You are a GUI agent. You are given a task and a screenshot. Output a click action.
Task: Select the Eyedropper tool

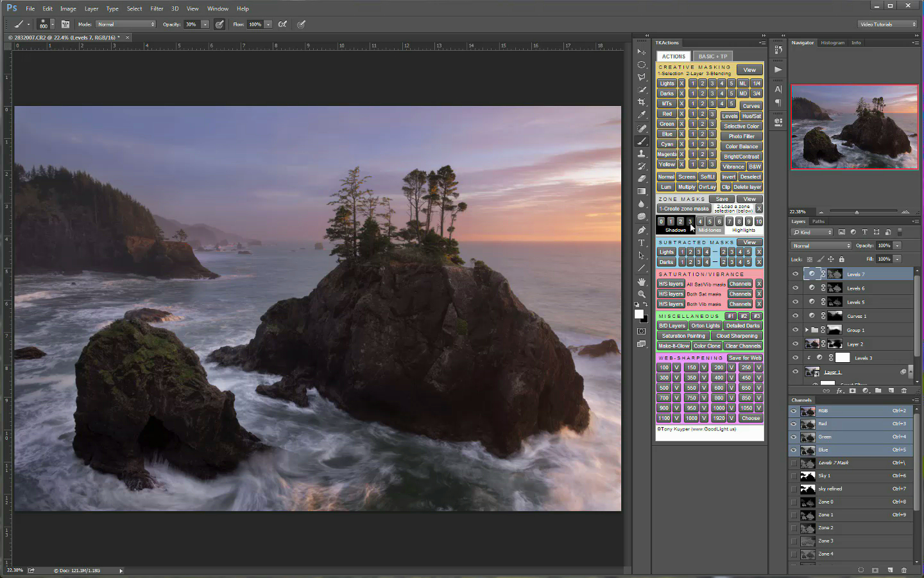(x=641, y=116)
